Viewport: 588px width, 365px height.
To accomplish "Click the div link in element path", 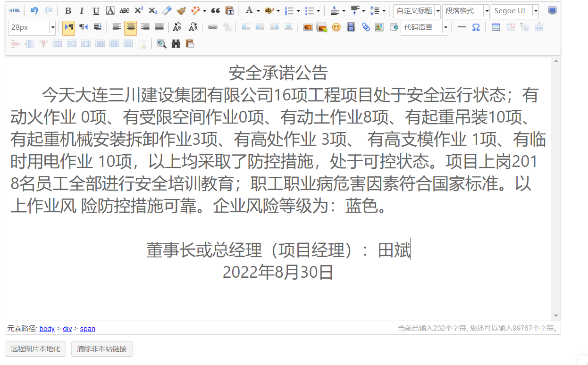I will [67, 329].
